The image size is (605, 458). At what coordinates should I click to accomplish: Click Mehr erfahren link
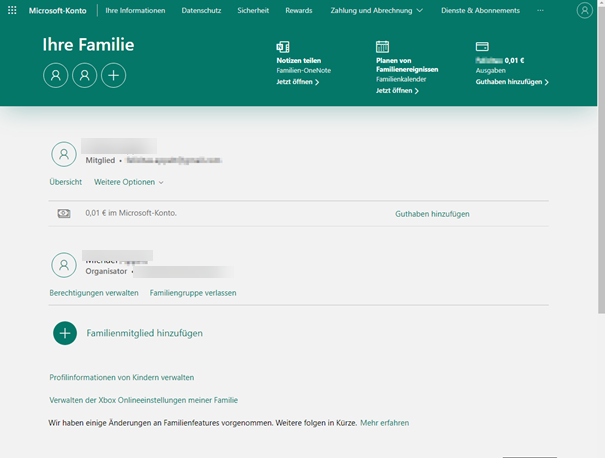384,423
